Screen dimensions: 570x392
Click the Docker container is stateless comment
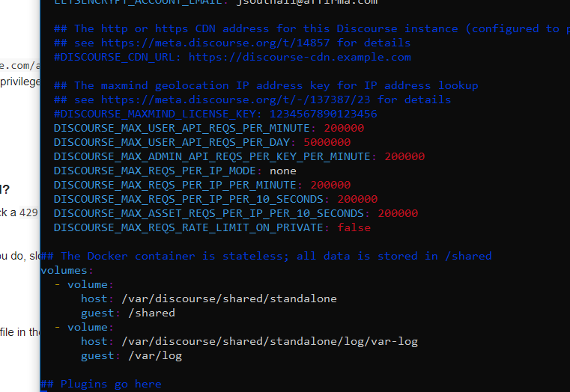click(266, 257)
